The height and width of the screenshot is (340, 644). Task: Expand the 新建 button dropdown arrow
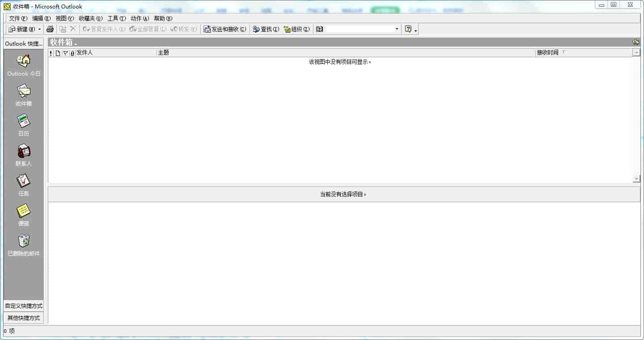coord(39,29)
